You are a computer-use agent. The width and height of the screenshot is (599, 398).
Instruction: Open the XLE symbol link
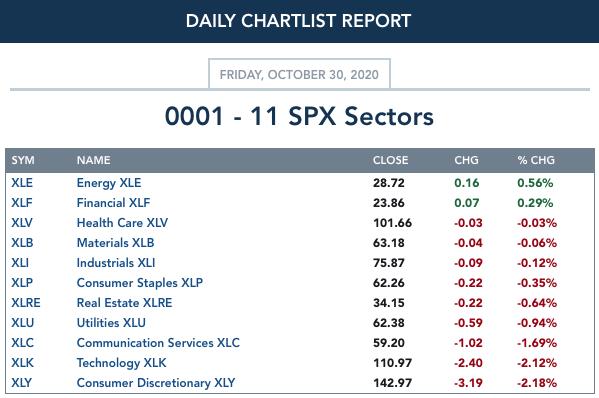22,183
